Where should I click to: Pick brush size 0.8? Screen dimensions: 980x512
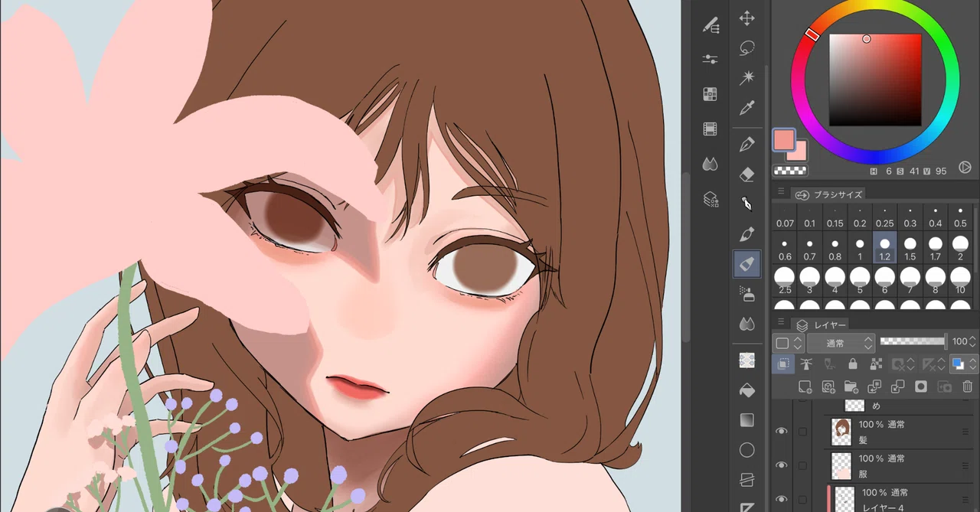pyautogui.click(x=835, y=249)
